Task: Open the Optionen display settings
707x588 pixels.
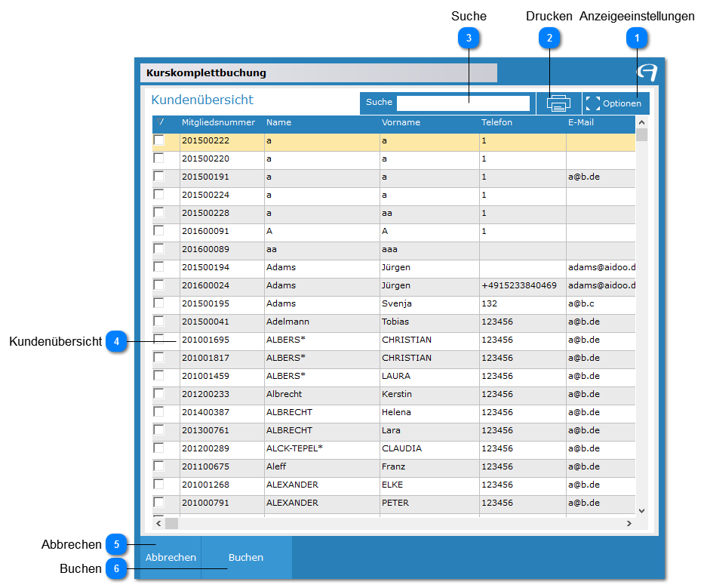Action: (616, 103)
